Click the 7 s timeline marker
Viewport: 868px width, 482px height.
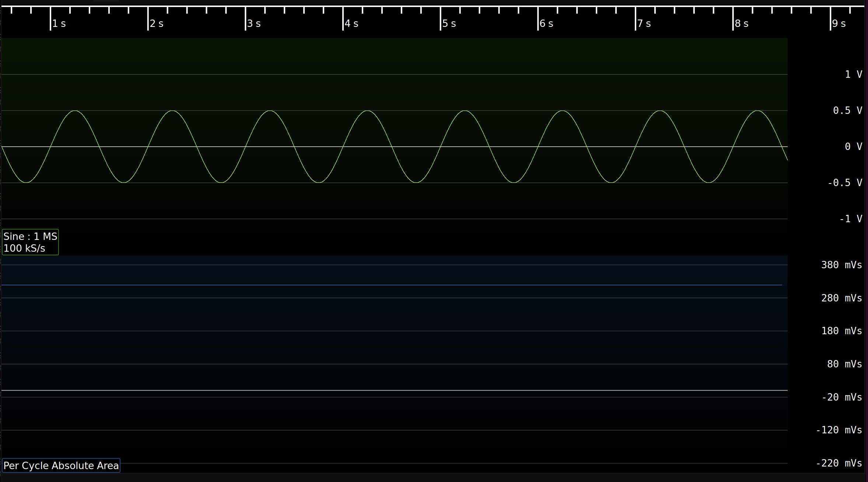pos(644,24)
